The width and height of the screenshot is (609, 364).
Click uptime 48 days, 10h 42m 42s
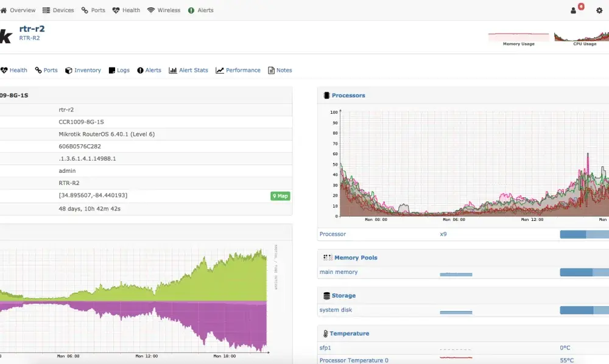(x=90, y=209)
